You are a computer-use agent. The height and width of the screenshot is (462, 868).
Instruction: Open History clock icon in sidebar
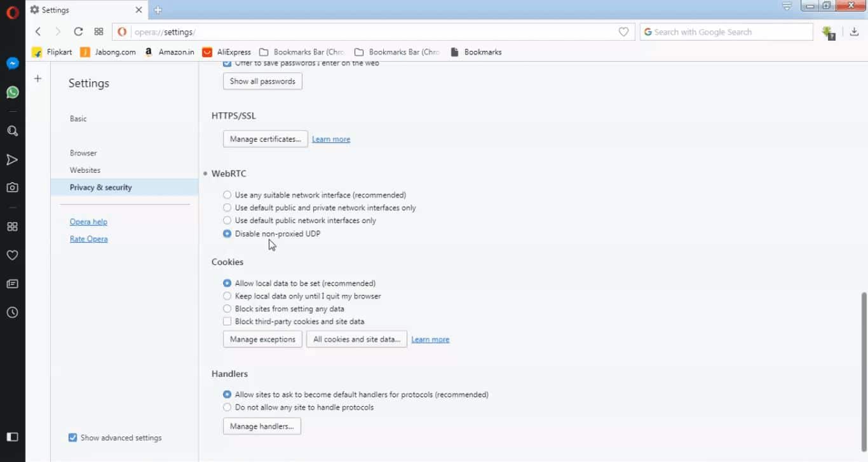pos(12,313)
